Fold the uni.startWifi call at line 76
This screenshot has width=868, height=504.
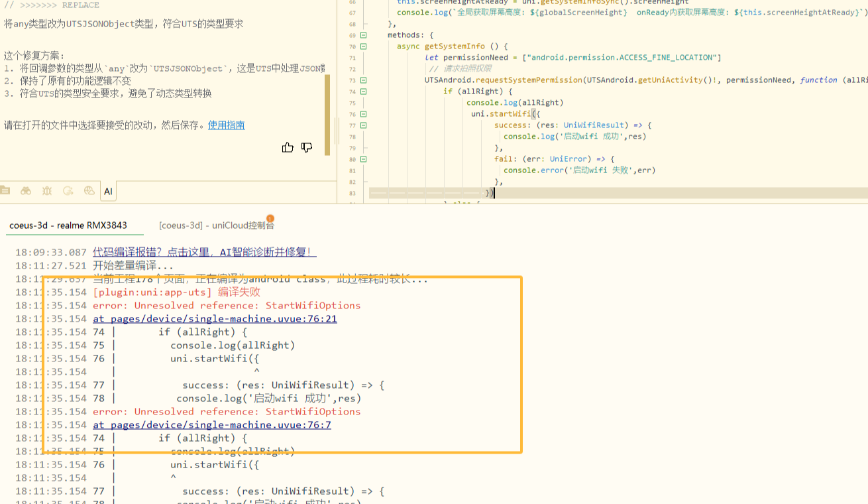coord(363,114)
